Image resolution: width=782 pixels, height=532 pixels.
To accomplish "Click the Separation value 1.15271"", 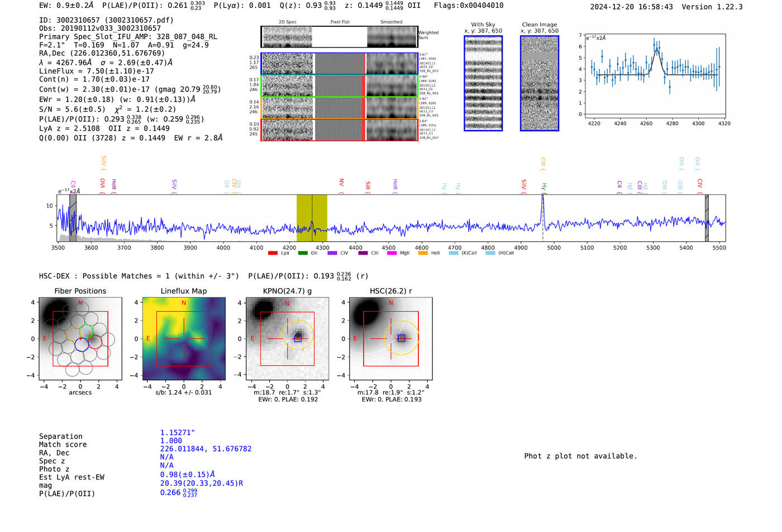I will click(178, 433).
